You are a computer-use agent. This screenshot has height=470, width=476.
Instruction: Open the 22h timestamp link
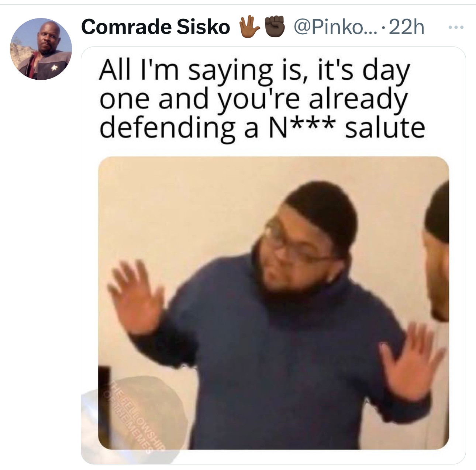[x=406, y=27]
